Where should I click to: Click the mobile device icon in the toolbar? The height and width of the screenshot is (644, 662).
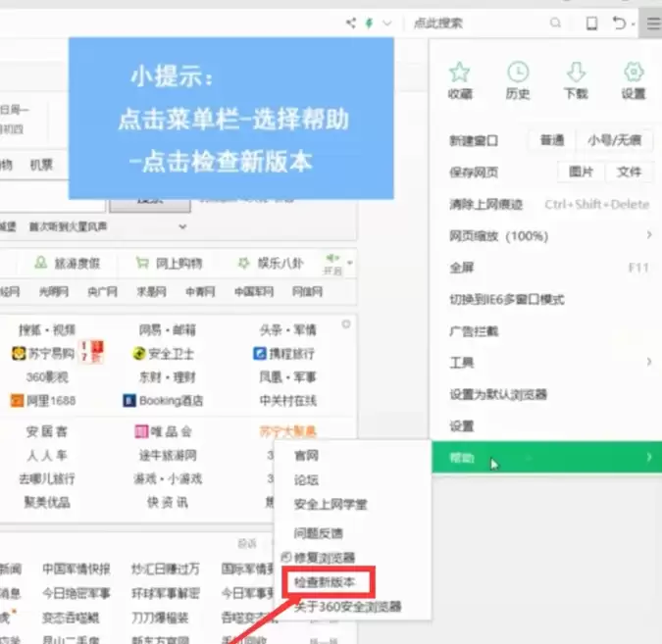tap(592, 24)
